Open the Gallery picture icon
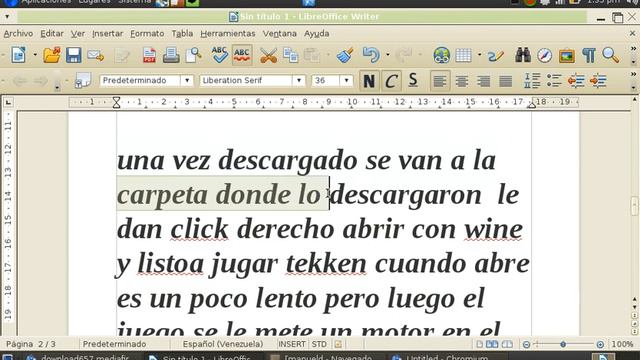Screen dimensions: 640x360 coord(567,55)
